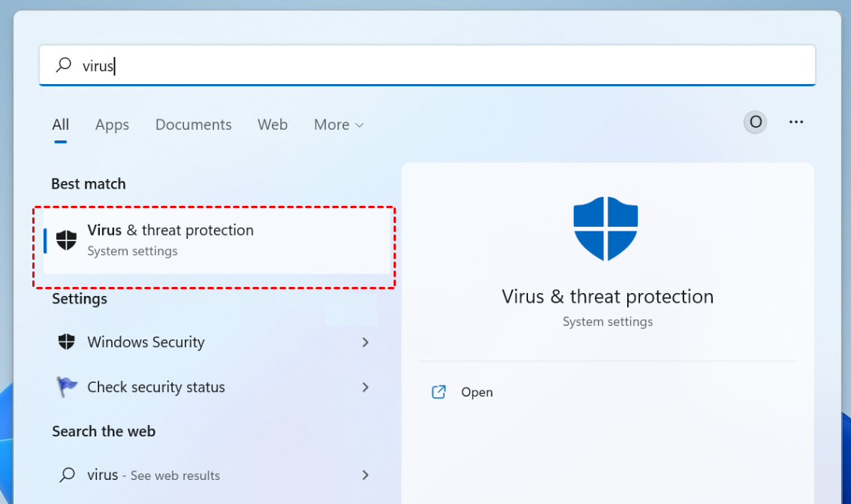Select the Web filter tab
851x504 pixels.
tap(273, 125)
